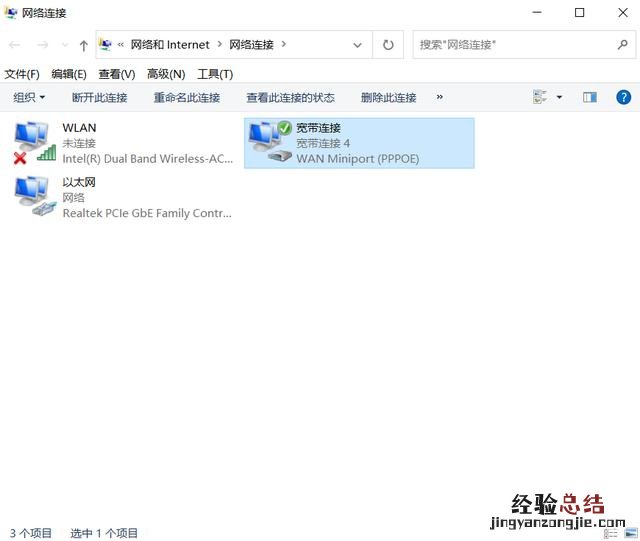Select the 宽带连接 name label

point(318,128)
